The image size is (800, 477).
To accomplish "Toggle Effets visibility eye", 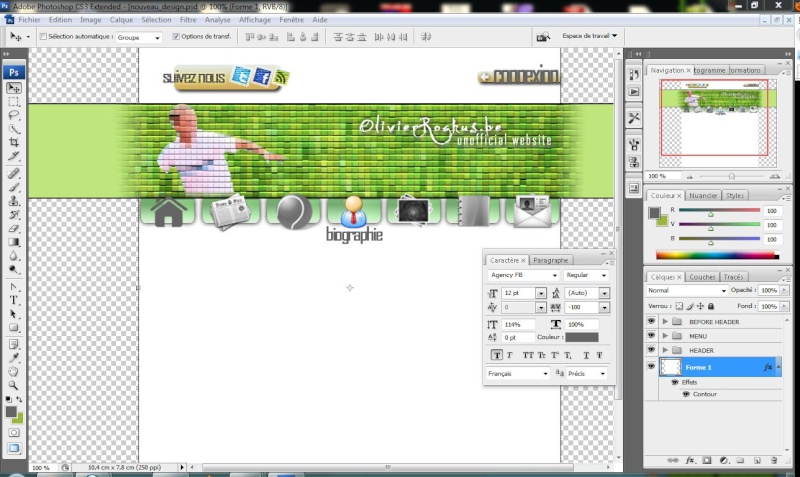I will [675, 382].
